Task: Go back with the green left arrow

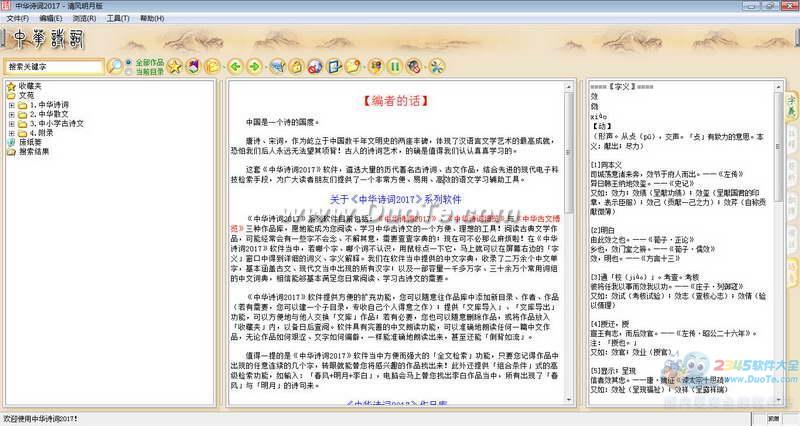Action: point(235,66)
